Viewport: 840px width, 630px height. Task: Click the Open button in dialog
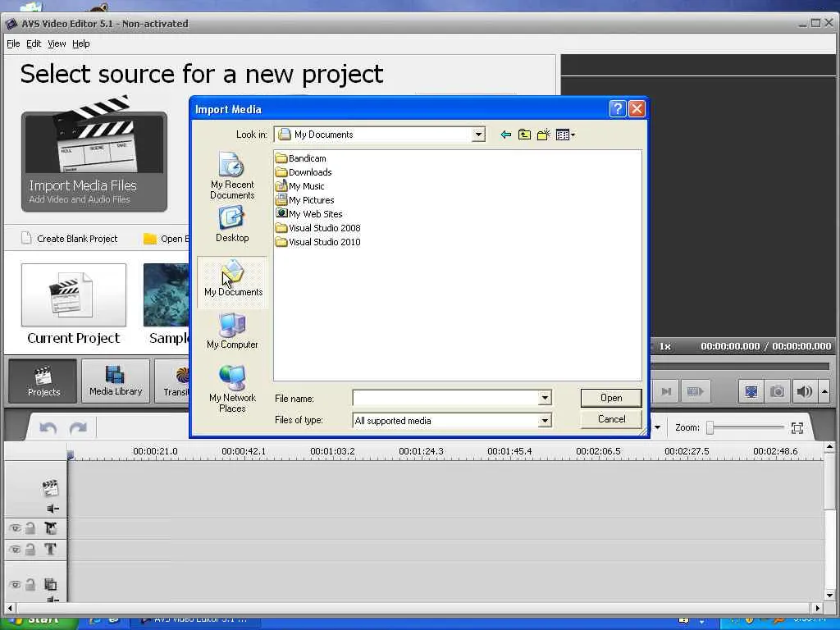[611, 398]
